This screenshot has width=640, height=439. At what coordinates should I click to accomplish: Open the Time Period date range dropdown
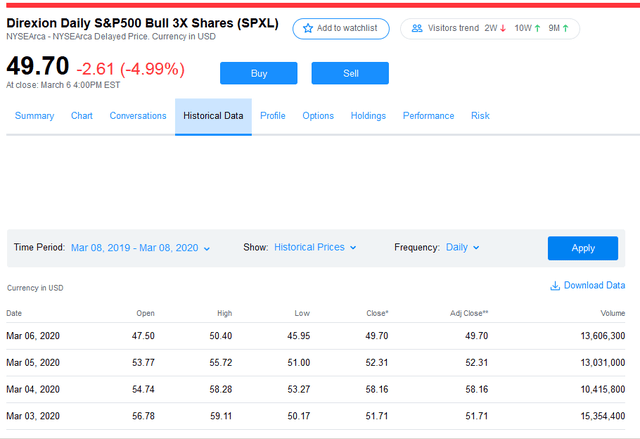[x=140, y=248]
